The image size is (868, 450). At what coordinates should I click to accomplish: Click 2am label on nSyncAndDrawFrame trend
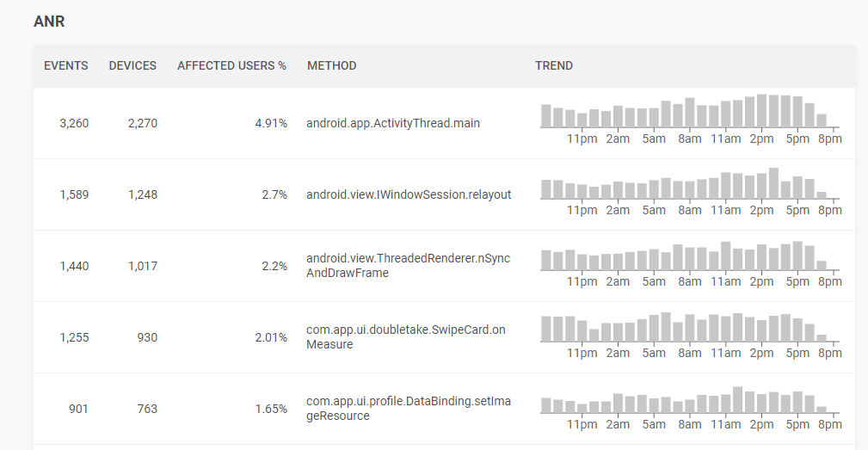tap(618, 281)
